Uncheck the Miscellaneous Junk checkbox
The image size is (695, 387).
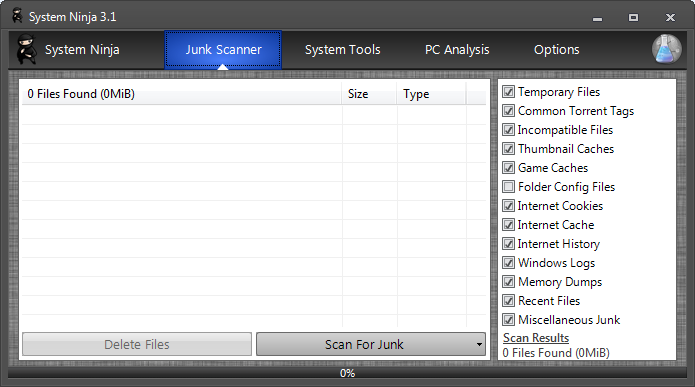click(508, 320)
